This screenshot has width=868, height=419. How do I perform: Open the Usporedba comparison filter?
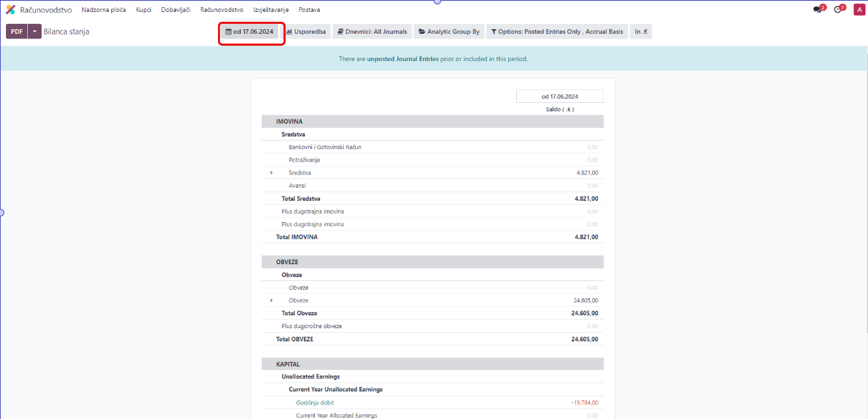[x=306, y=32]
